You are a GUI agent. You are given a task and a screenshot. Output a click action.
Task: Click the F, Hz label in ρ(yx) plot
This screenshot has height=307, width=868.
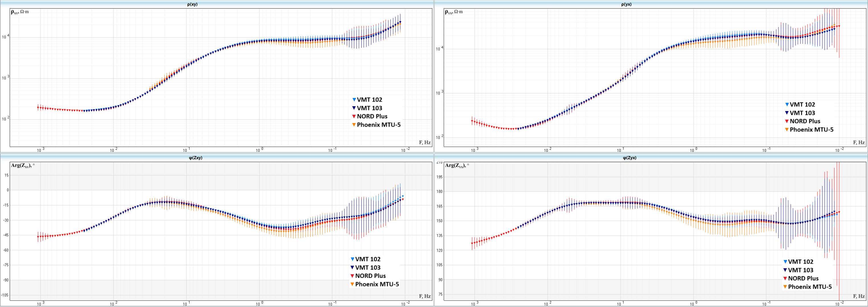point(859,142)
